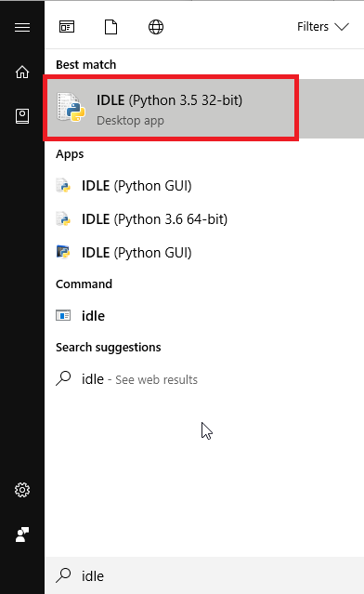The height and width of the screenshot is (594, 364).
Task: Expand the Filters dropdown
Action: tap(323, 27)
